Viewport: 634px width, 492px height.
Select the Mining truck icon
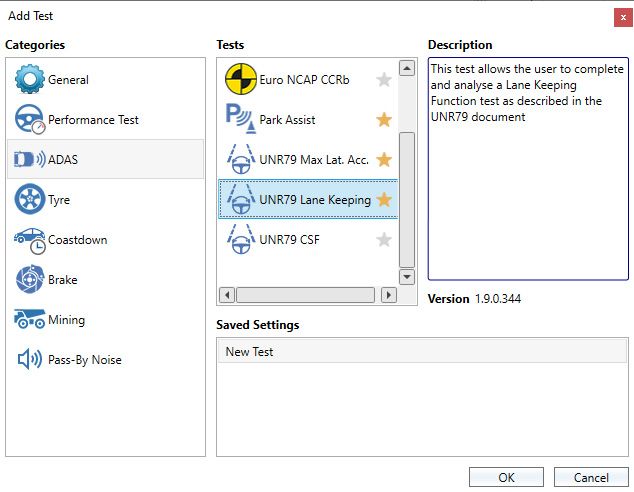(x=30, y=319)
